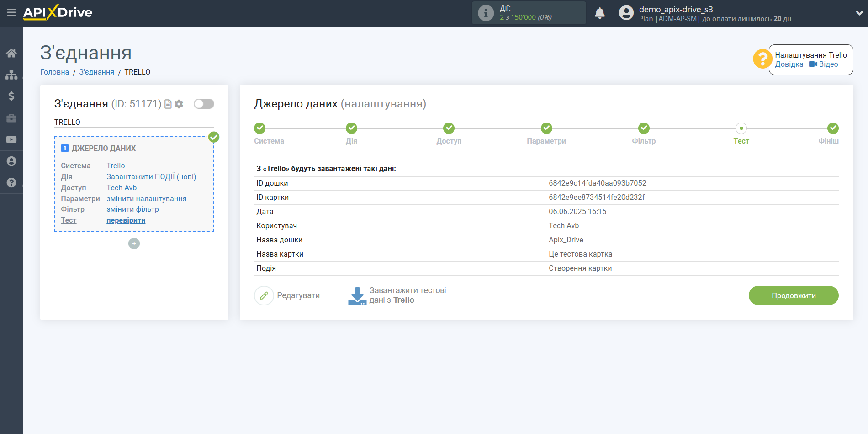This screenshot has height=434, width=868.
Task: Open the billing dollar sidebar icon
Action: [x=11, y=96]
